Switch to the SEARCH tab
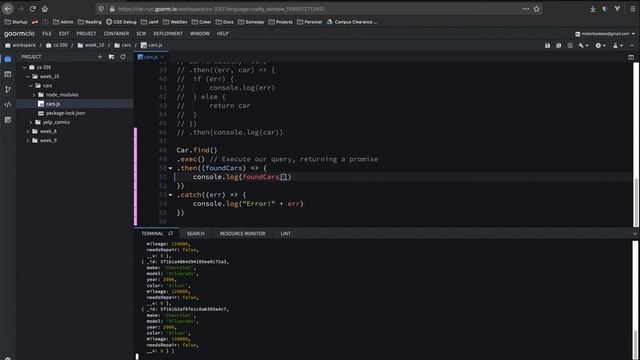640x360 pixels. click(196, 233)
